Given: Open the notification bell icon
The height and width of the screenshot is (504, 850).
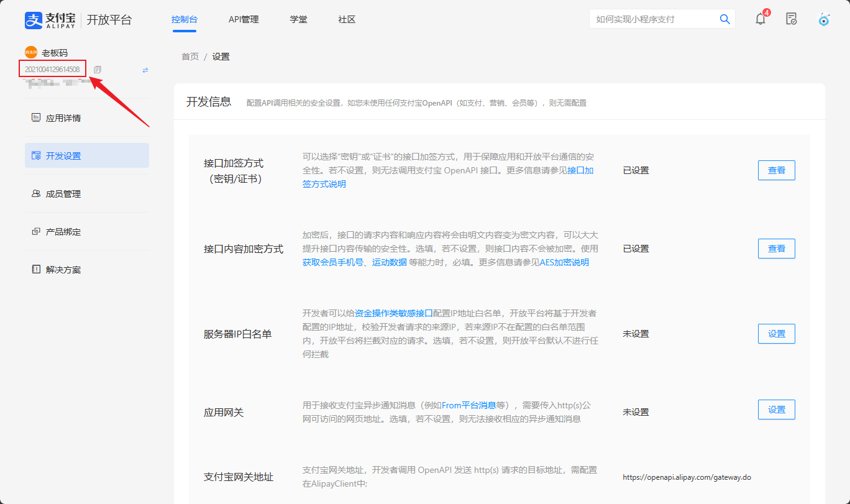Looking at the screenshot, I should point(761,19).
